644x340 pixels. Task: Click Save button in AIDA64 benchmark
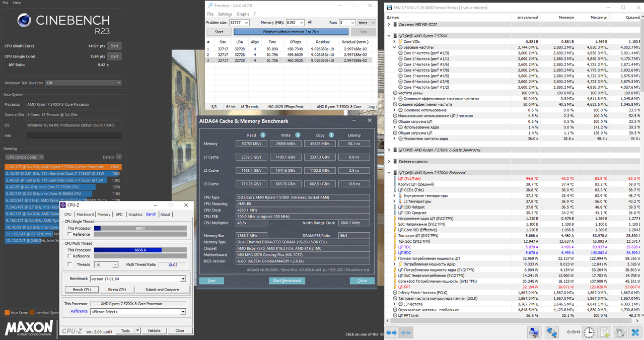click(x=211, y=281)
